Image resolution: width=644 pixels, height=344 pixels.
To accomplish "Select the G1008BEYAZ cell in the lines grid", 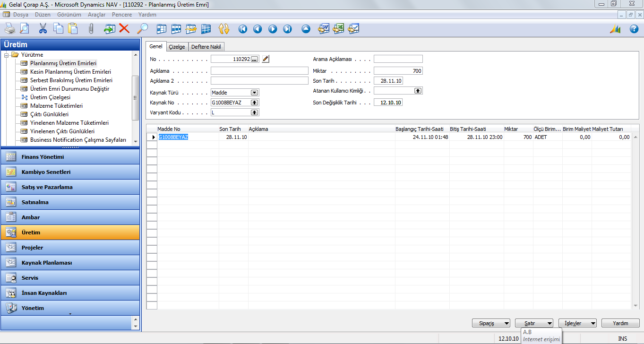I will 188,137.
